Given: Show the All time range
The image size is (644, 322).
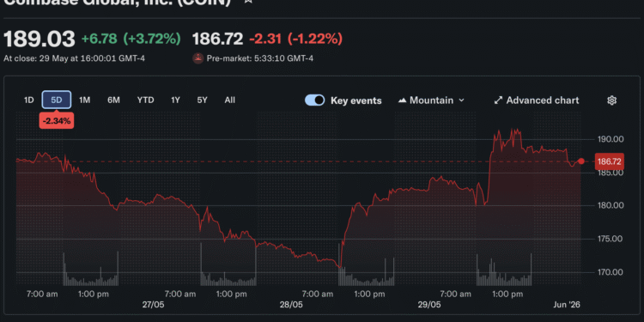Looking at the screenshot, I should click(230, 100).
